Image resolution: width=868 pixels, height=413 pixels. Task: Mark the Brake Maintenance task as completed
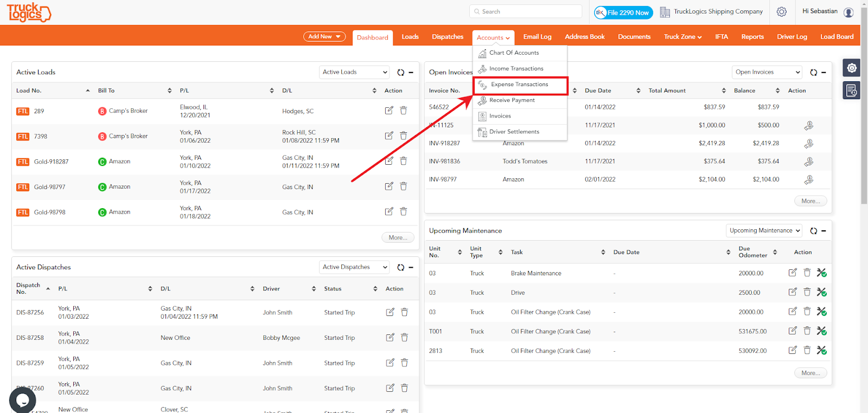click(x=822, y=273)
